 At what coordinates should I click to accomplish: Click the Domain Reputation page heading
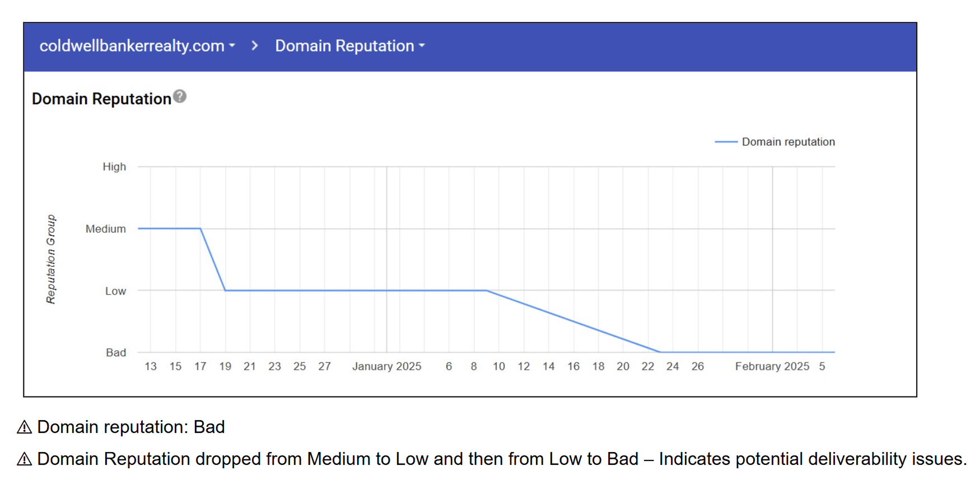point(101,98)
